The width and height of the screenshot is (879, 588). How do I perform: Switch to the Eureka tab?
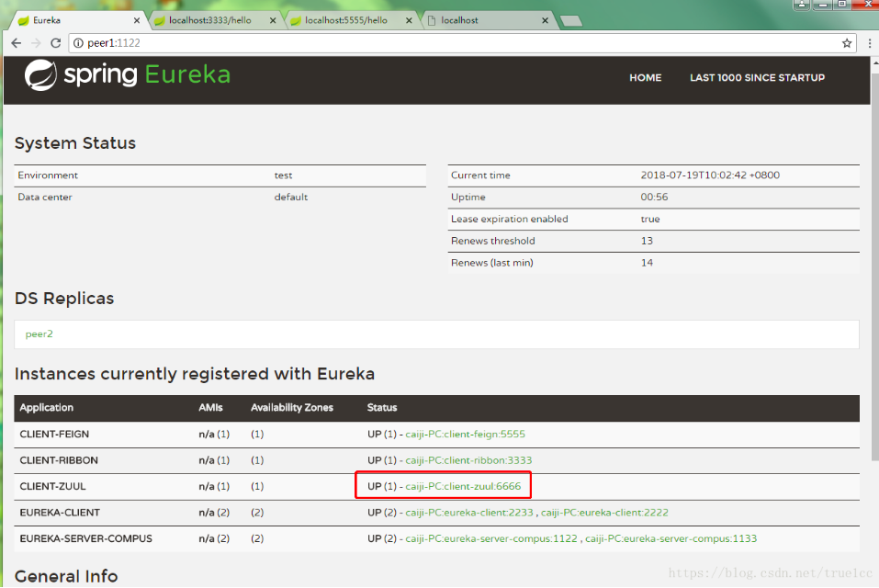click(x=78, y=20)
